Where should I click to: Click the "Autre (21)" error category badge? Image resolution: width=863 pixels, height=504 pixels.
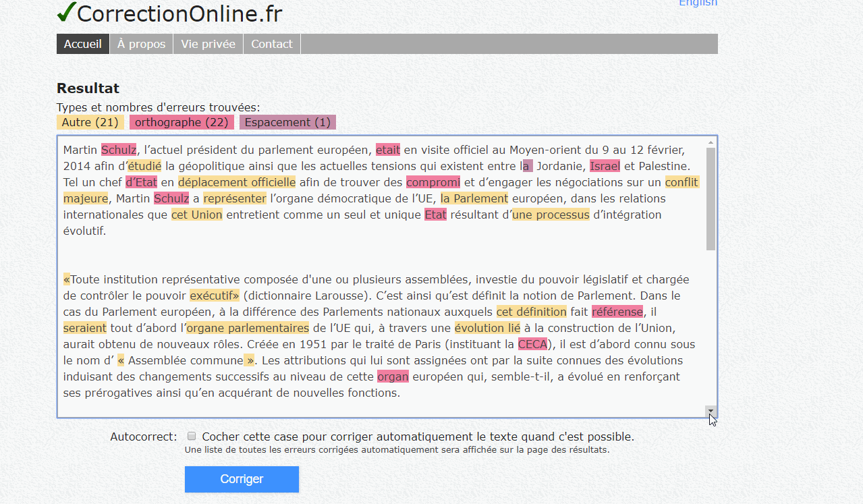[x=90, y=122]
